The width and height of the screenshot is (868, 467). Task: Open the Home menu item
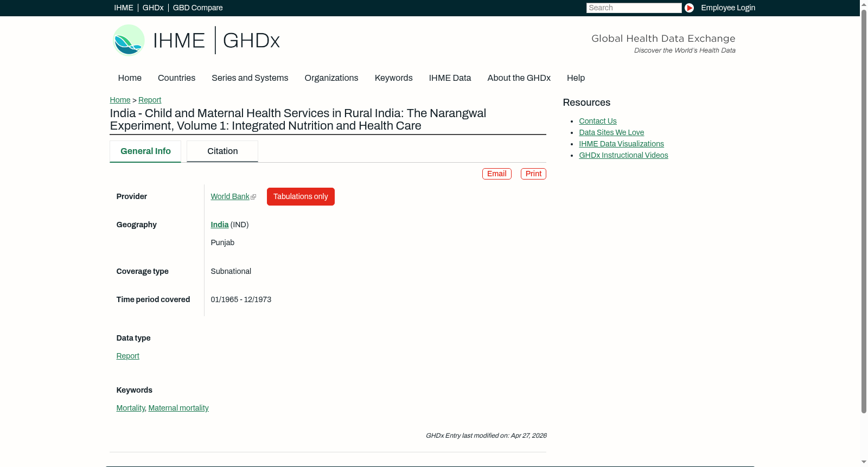pos(130,78)
